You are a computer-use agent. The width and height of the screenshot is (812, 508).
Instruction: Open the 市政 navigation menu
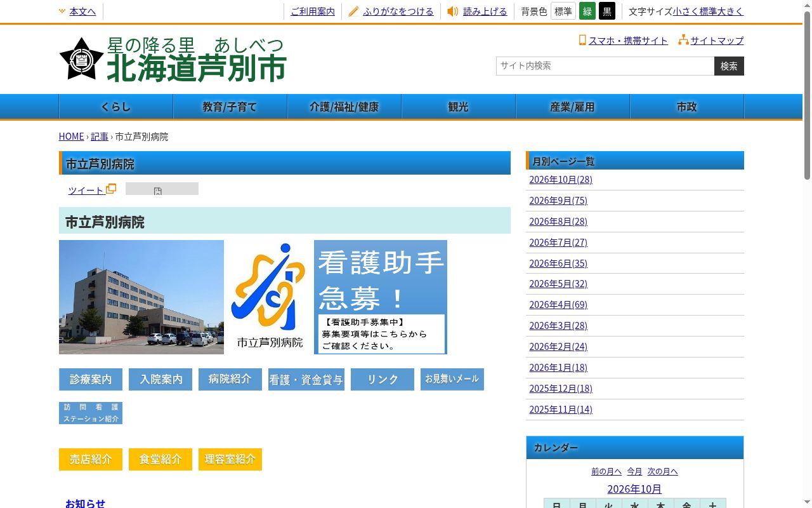(687, 107)
